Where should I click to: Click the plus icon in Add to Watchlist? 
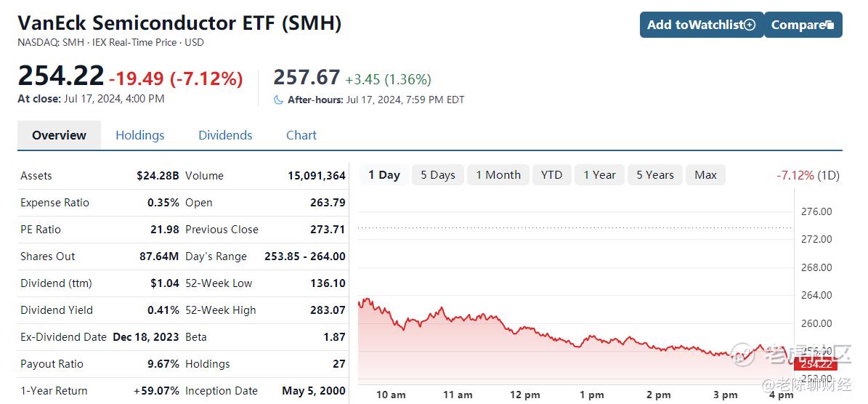tap(750, 25)
